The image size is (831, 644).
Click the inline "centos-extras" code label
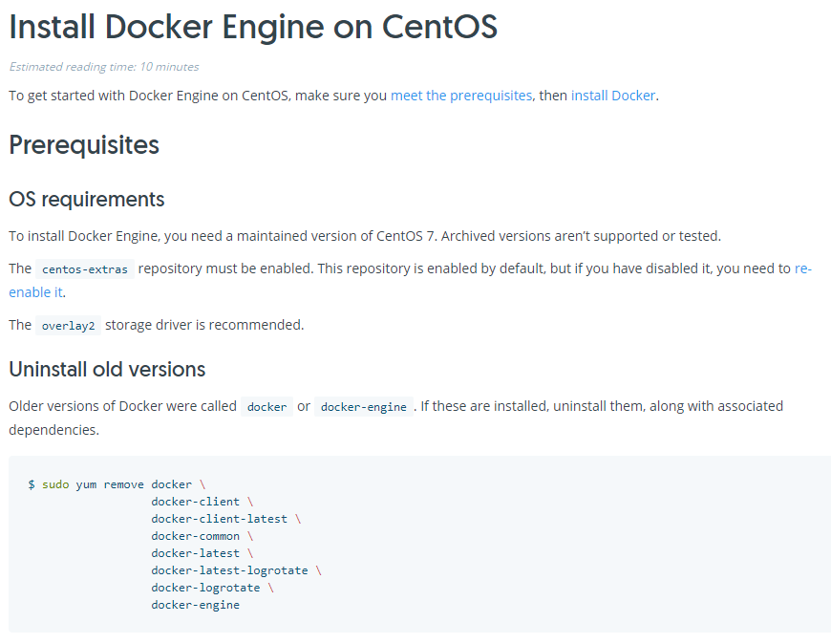(85, 269)
